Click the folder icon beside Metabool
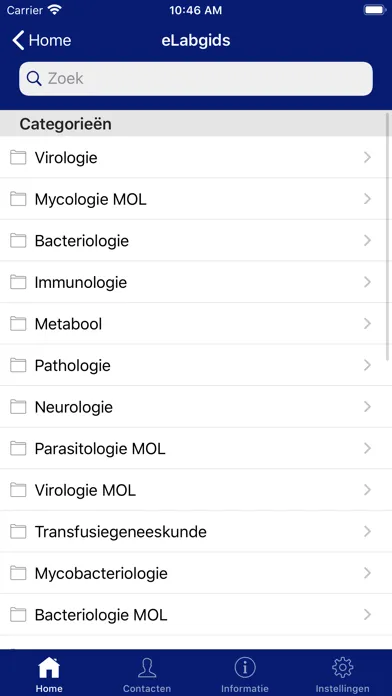The height and width of the screenshot is (696, 392). (x=18, y=324)
